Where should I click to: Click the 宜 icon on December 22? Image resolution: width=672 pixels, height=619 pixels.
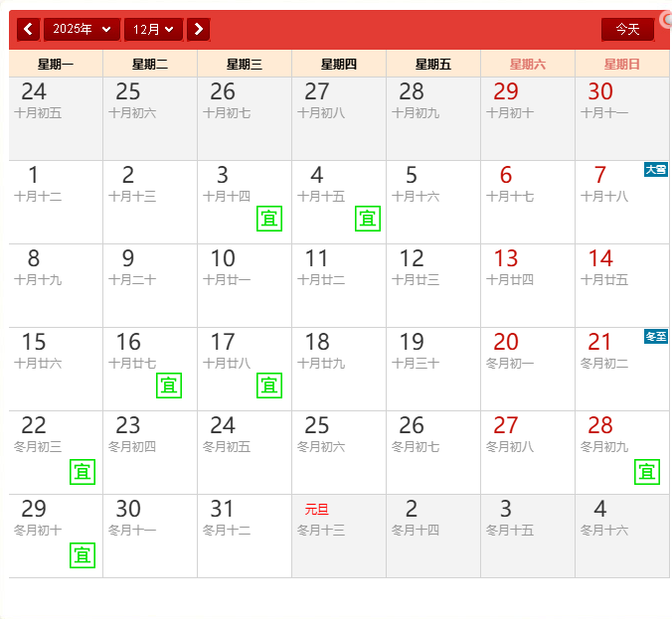83,472
